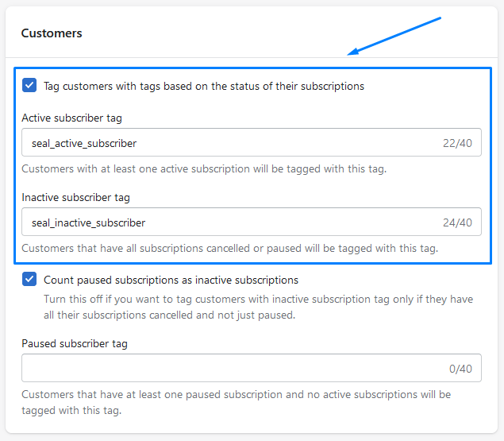Screen dimensions: 504x441
Task: Toggle Count paused subscriptions as inactive checkbox
Action: (x=29, y=279)
